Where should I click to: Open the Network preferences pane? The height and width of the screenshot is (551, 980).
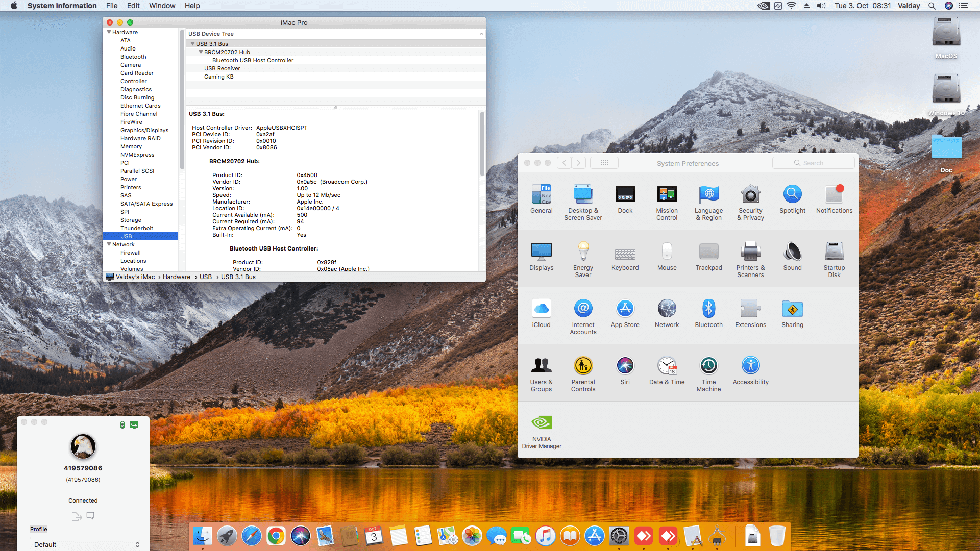tap(667, 313)
